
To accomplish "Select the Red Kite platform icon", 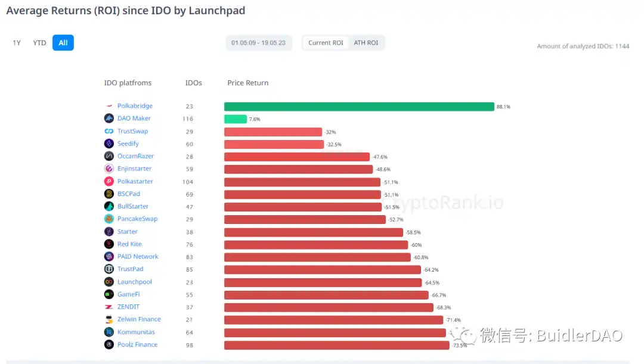I will pos(109,244).
